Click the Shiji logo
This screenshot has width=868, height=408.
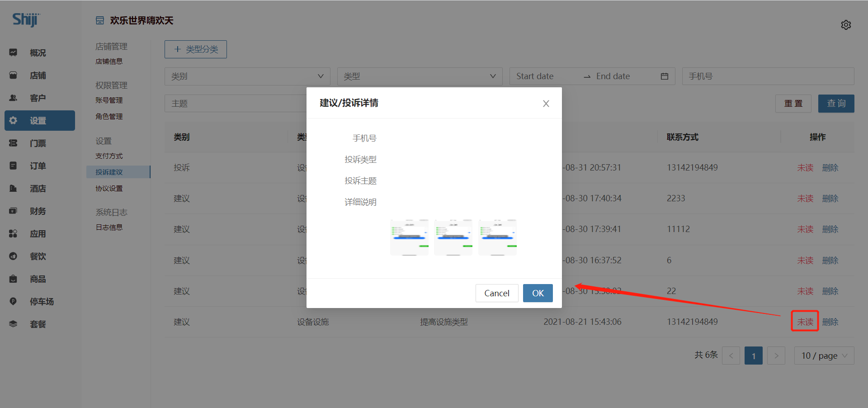(x=26, y=20)
